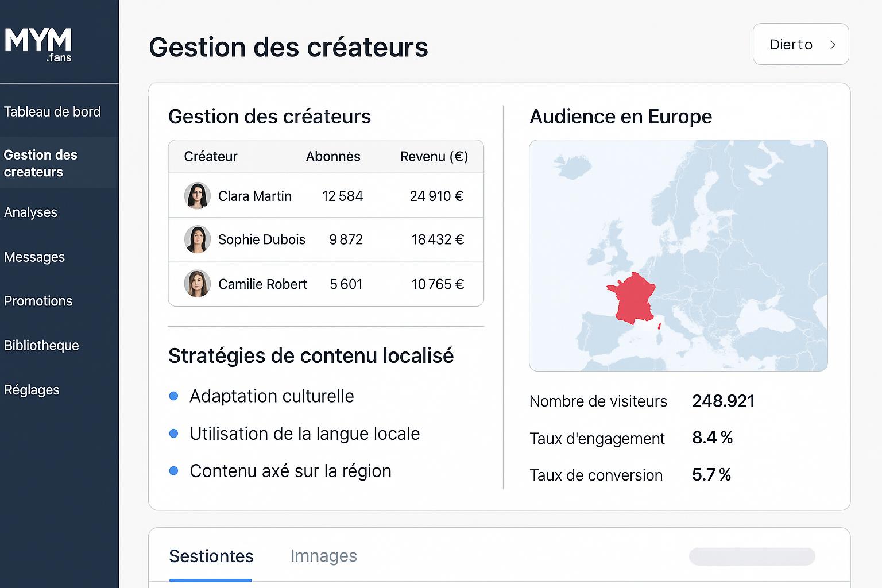Sort by the Revenu (€) column header

tap(434, 157)
